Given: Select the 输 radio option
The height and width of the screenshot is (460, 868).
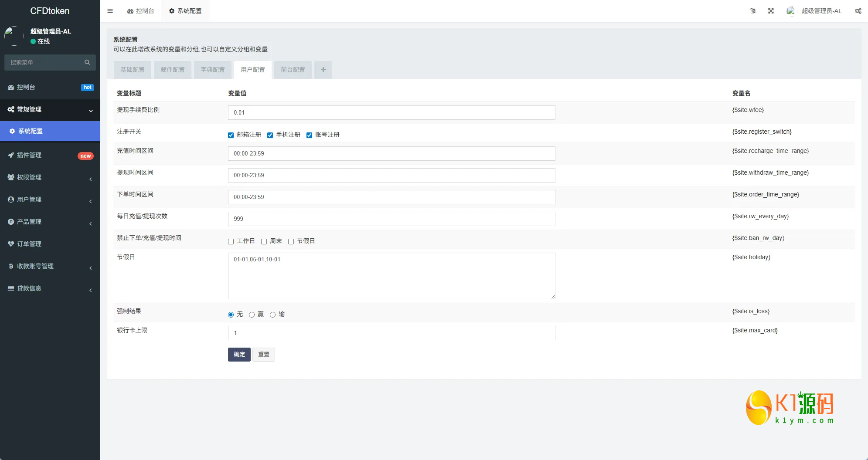Looking at the screenshot, I should [x=272, y=315].
